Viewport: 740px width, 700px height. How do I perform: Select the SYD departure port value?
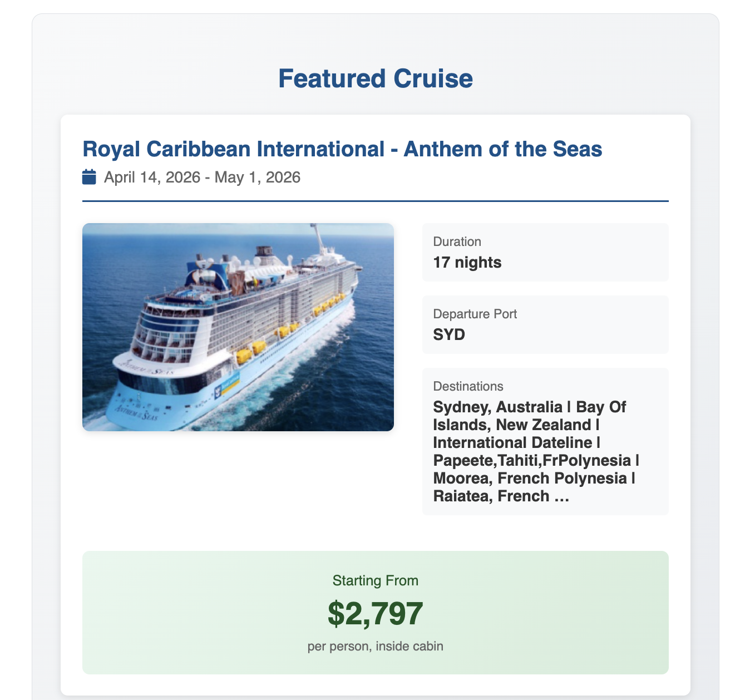click(x=449, y=335)
